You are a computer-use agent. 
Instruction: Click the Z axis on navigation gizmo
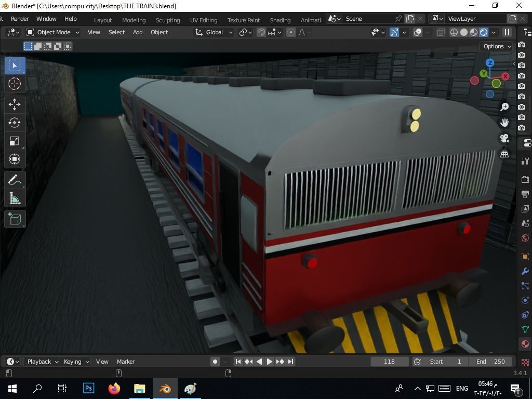[x=489, y=63]
